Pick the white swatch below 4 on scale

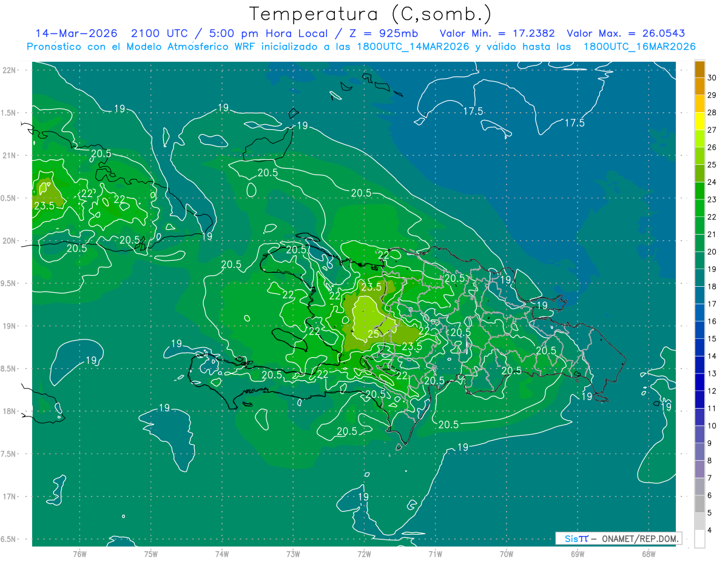[x=699, y=539]
